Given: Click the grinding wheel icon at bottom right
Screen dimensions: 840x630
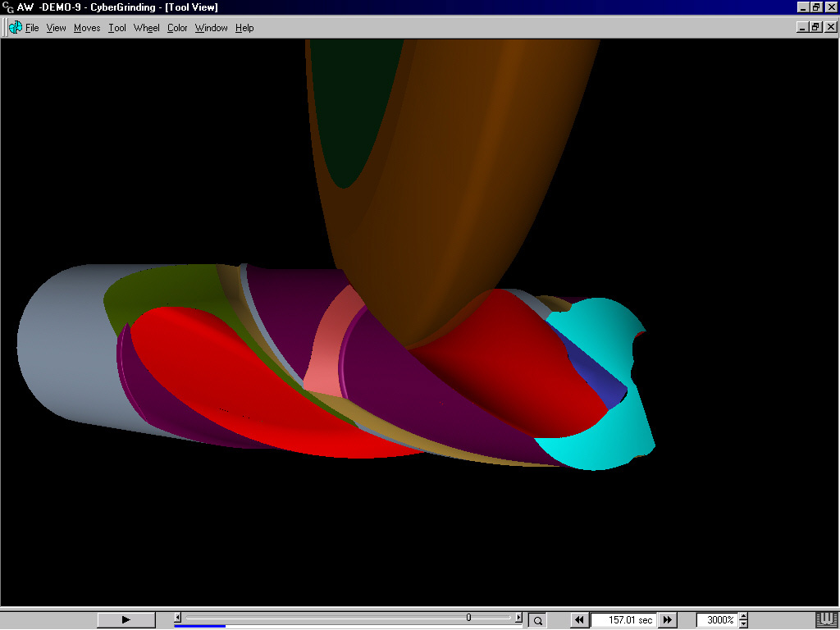Looking at the screenshot, I should coord(826,619).
